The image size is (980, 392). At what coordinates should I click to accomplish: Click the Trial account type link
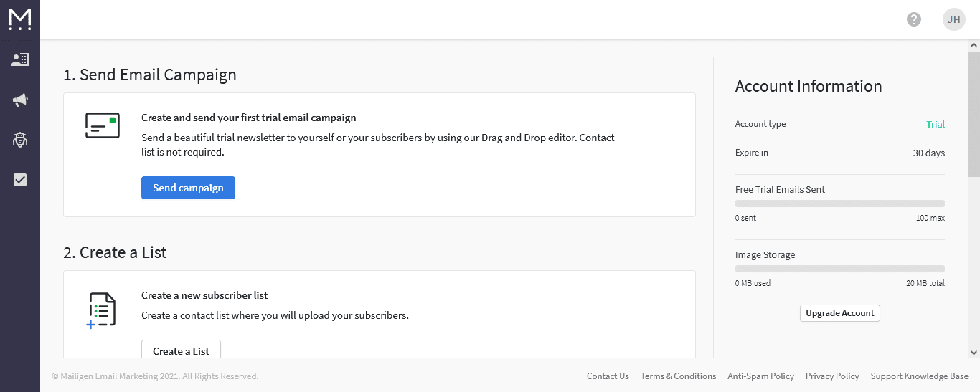(x=936, y=124)
